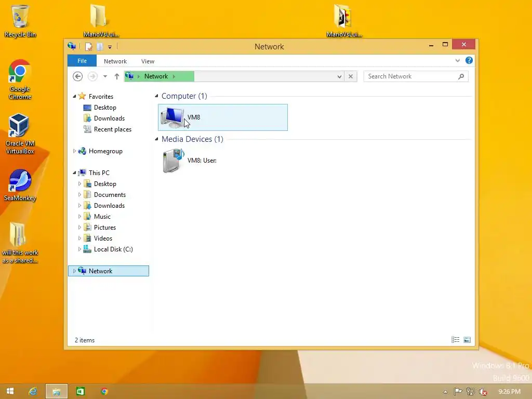The height and width of the screenshot is (399, 532).
Task: Expand the Videos tree node
Action: tap(79, 238)
